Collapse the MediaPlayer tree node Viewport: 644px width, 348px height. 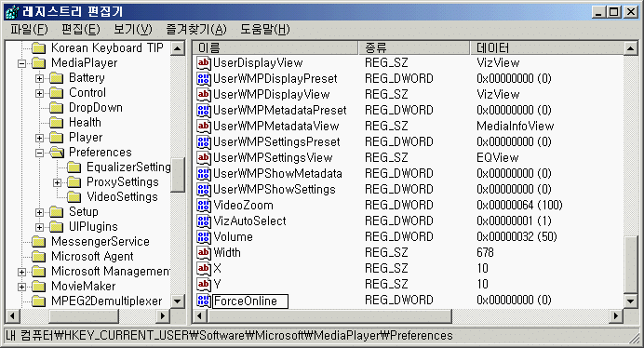click(21, 63)
